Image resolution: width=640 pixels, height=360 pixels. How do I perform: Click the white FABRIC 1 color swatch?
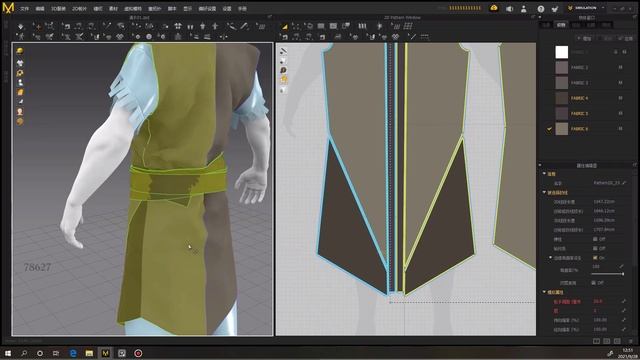click(x=562, y=52)
